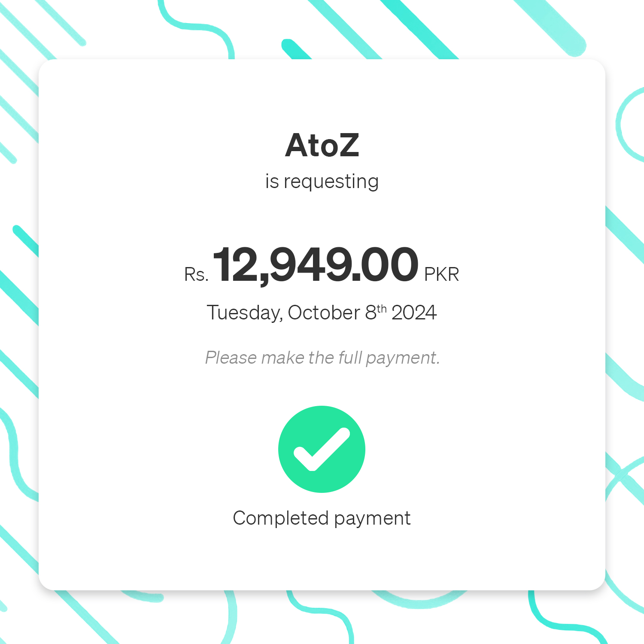Click the Completed payment status label
The image size is (644, 644).
322,518
